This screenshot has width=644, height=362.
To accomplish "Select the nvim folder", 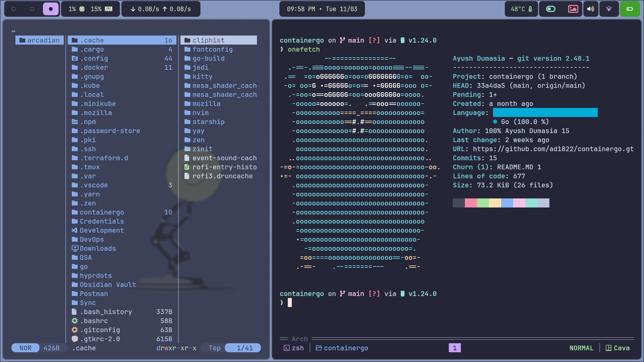I will 219,113.
